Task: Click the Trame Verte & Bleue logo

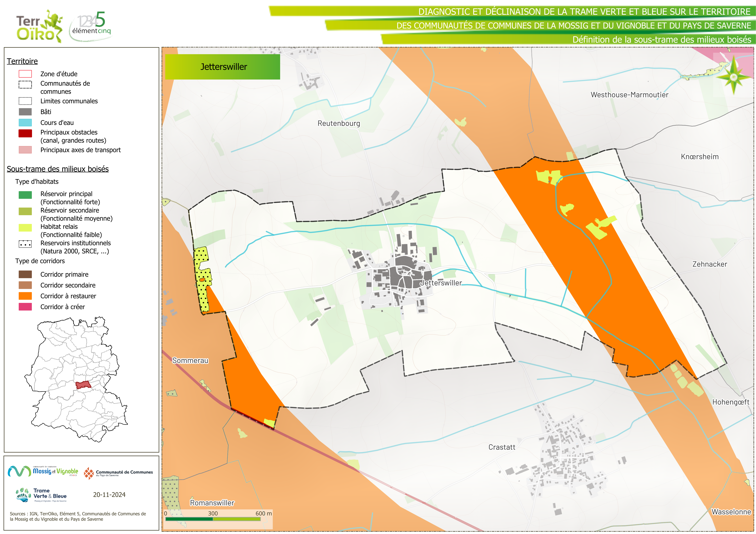Action: click(x=41, y=495)
